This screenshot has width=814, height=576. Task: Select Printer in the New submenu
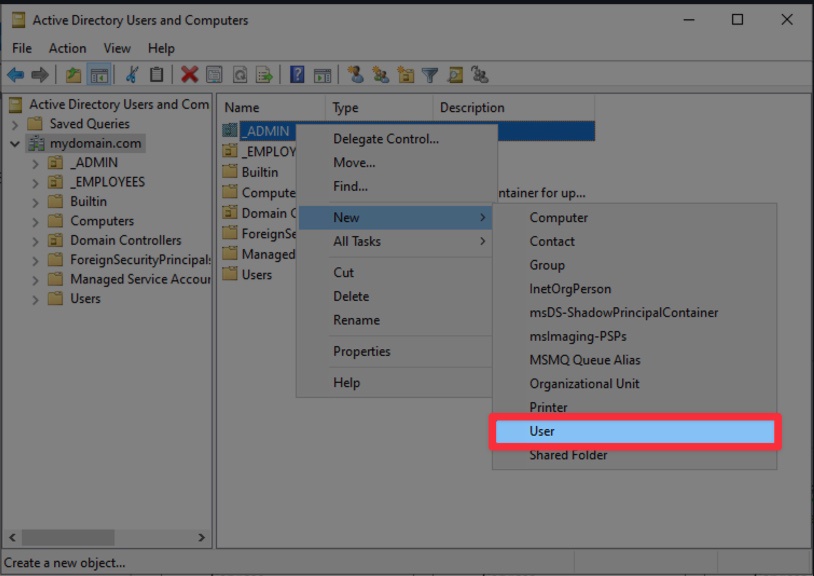tap(635, 406)
